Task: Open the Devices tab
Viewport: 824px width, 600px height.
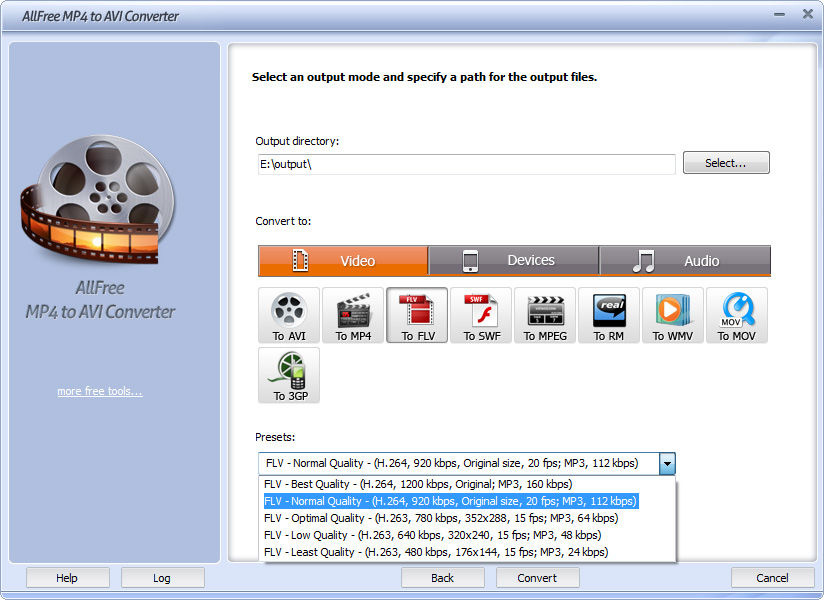Action: pos(513,261)
